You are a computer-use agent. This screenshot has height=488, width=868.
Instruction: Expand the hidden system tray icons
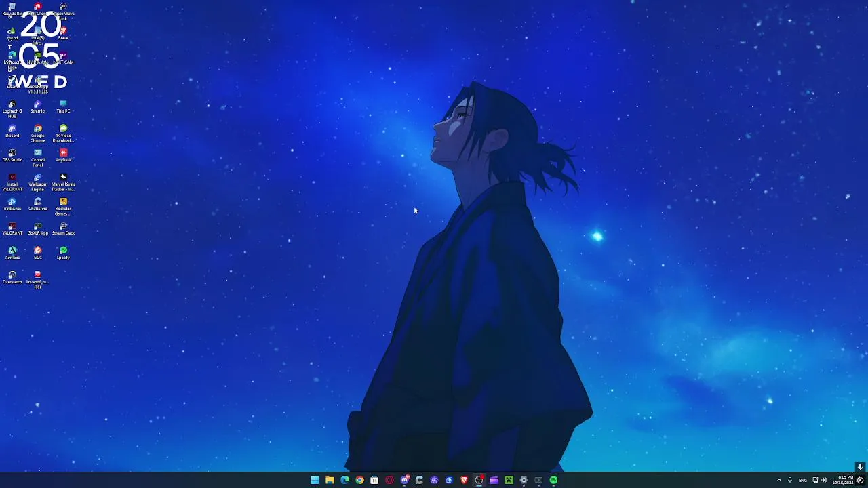click(778, 480)
